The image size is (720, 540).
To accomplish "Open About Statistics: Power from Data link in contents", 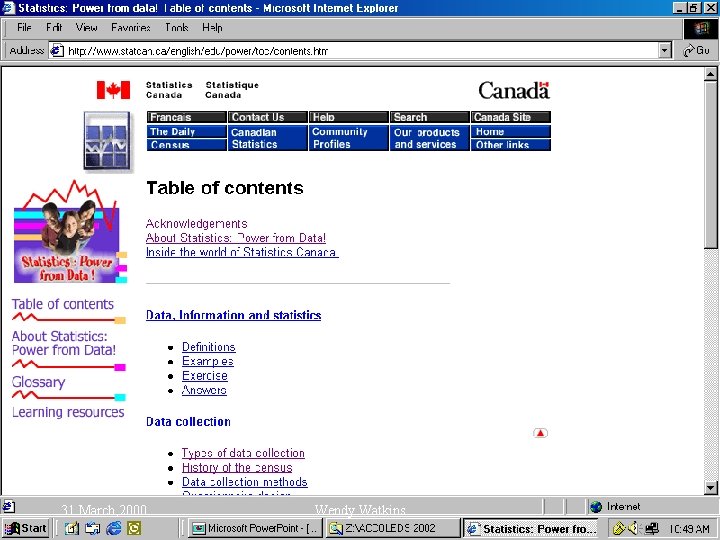I will (x=236, y=238).
